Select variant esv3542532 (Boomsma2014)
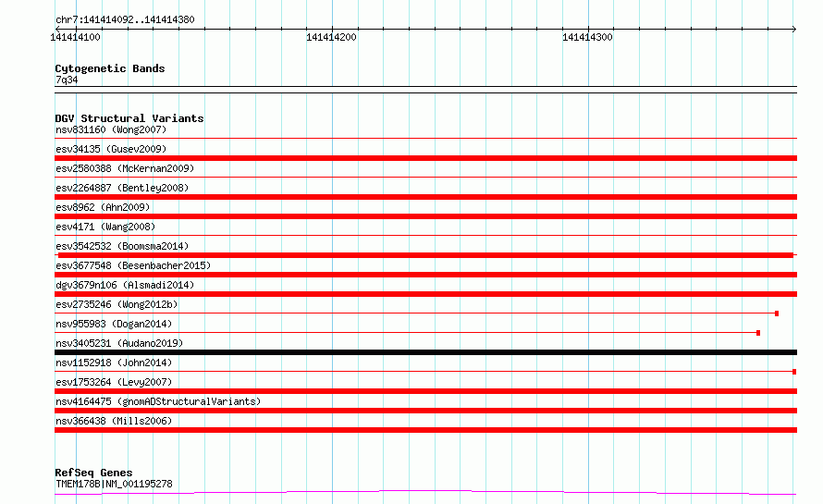This screenshot has width=823, height=504. point(122,246)
